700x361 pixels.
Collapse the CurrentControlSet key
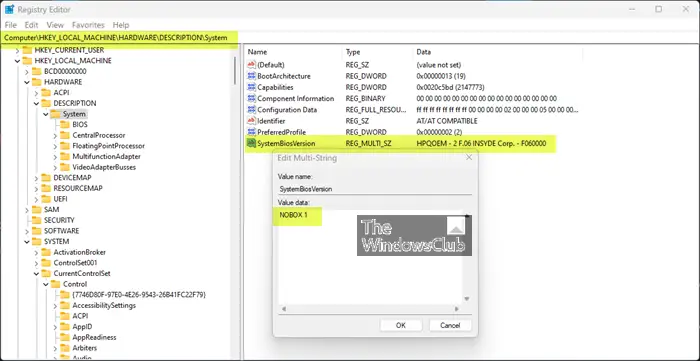coord(36,274)
